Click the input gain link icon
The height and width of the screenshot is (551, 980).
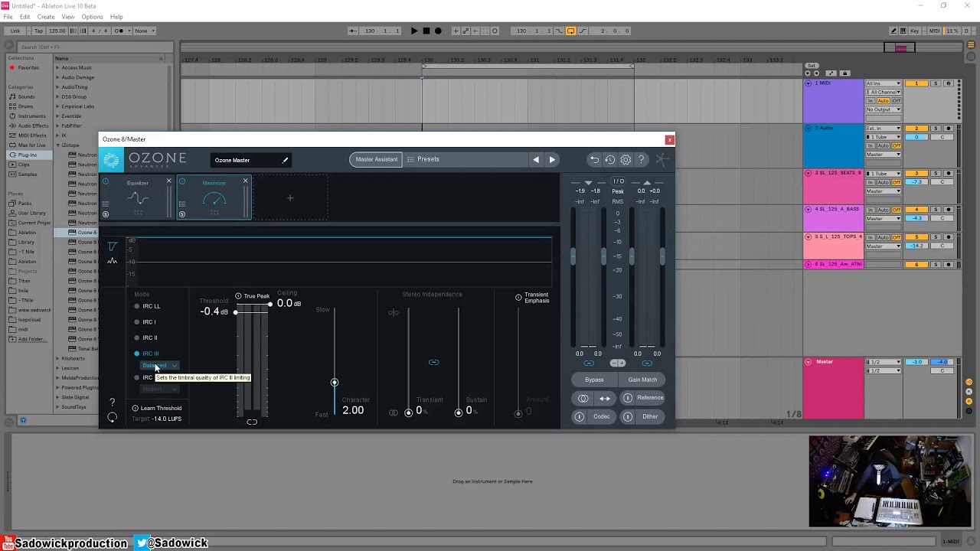pos(589,363)
